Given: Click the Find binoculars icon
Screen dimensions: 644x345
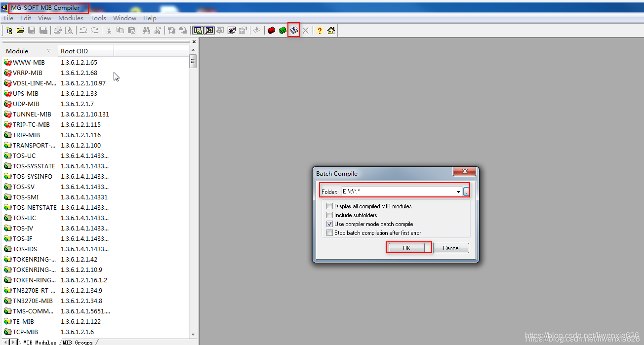Looking at the screenshot, I should click(146, 31).
